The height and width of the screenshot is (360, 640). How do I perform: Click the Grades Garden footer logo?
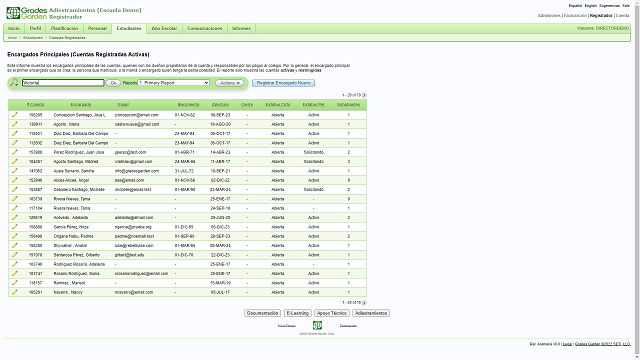[317, 325]
